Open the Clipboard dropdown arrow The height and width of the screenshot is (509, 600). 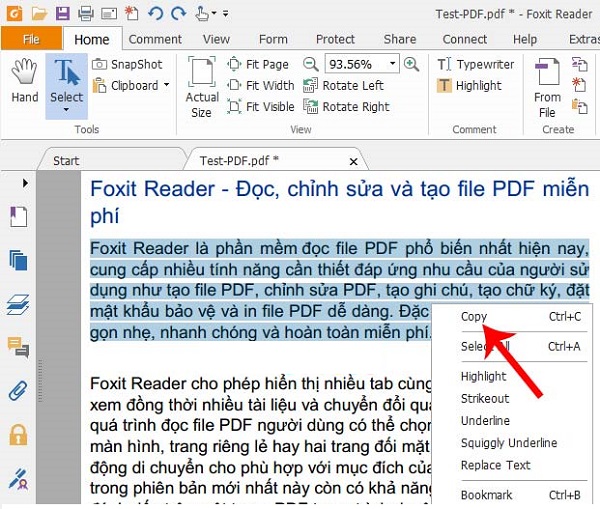click(x=166, y=85)
